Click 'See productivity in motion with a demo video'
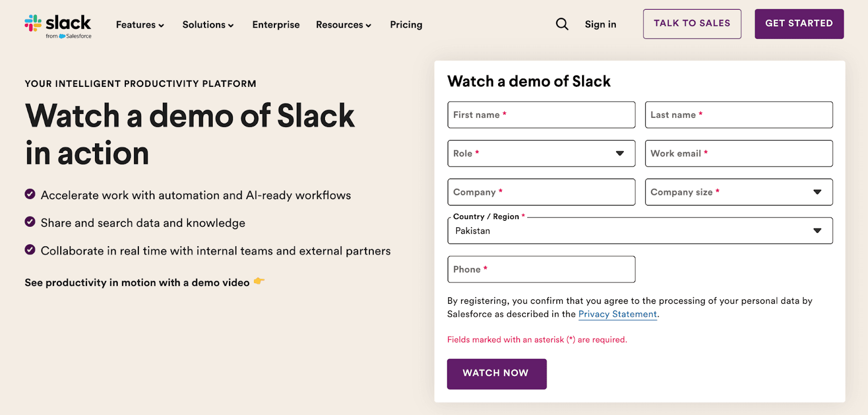This screenshot has width=868, height=415. coord(137,283)
